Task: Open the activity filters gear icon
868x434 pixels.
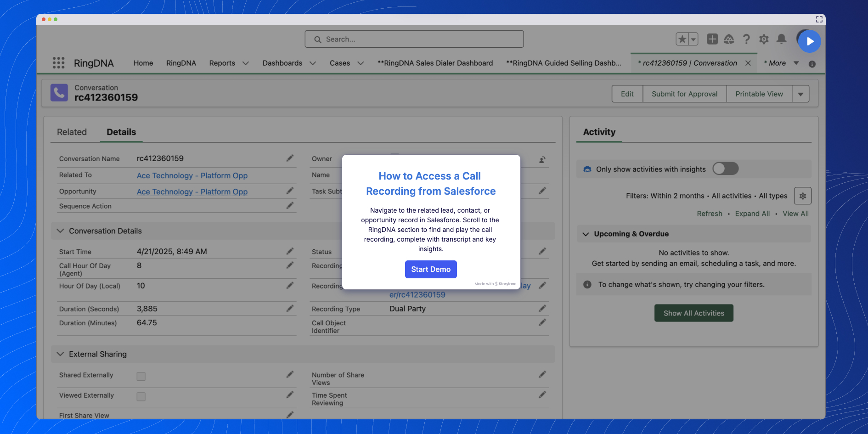Action: click(802, 196)
